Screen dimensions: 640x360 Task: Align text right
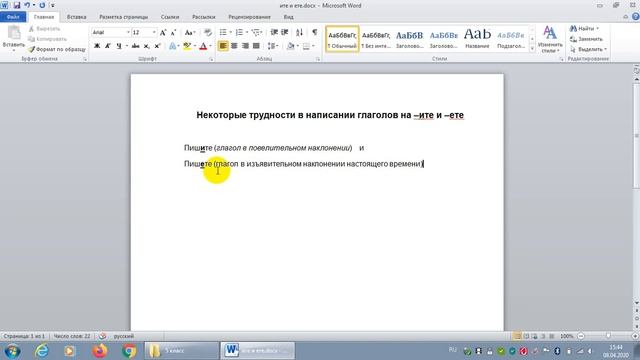(x=245, y=46)
